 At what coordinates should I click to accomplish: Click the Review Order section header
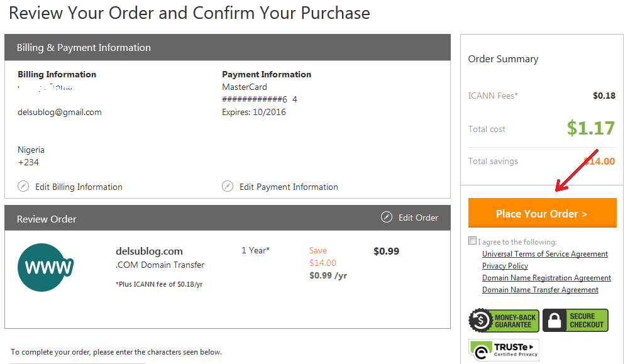pos(228,218)
